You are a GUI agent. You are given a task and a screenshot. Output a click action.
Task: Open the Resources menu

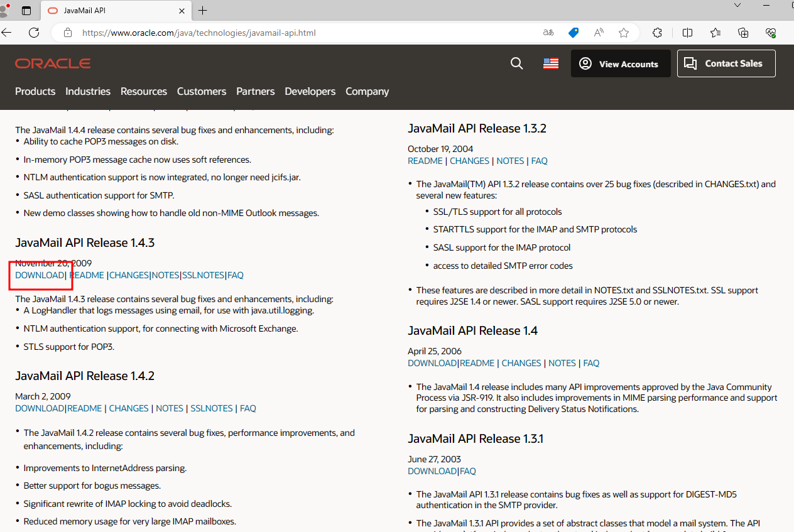click(x=144, y=91)
